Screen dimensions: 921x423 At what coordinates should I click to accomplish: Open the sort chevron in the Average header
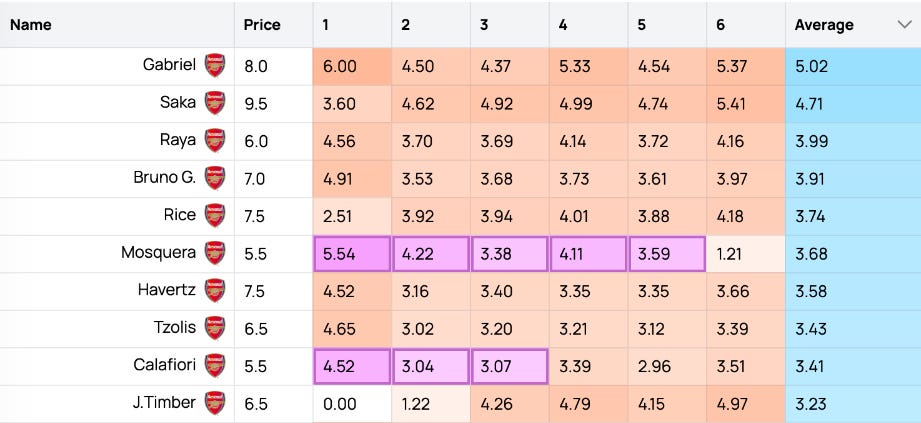[903, 24]
